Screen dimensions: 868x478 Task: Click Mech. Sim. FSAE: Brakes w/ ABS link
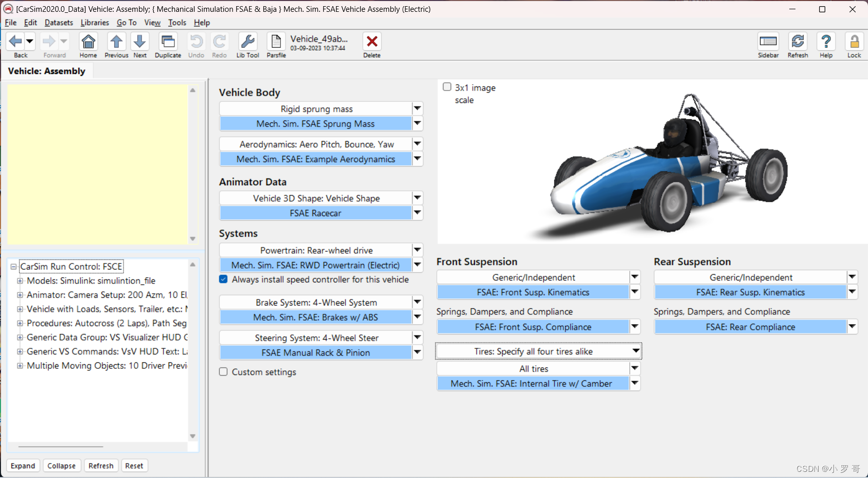click(315, 317)
